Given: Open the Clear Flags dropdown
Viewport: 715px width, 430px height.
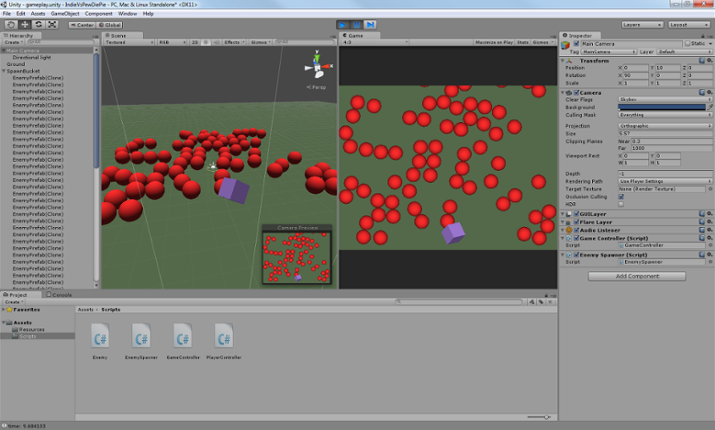Looking at the screenshot, I should (x=666, y=100).
